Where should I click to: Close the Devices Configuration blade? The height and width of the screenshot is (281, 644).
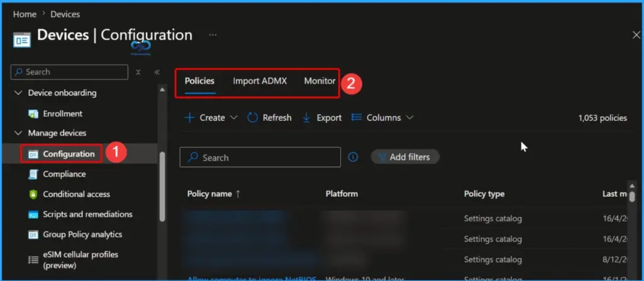pos(636,35)
